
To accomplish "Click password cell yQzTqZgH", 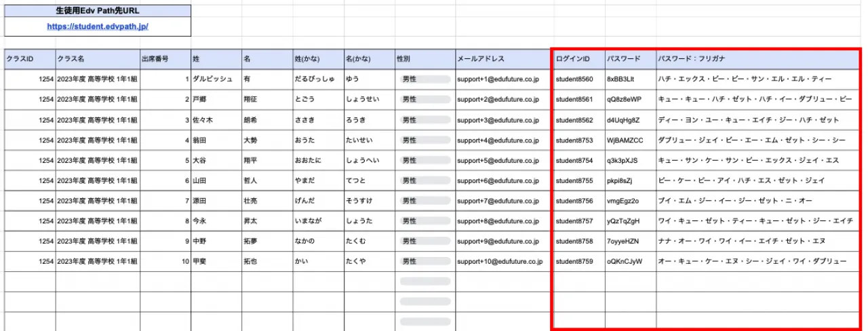I will pos(631,221).
